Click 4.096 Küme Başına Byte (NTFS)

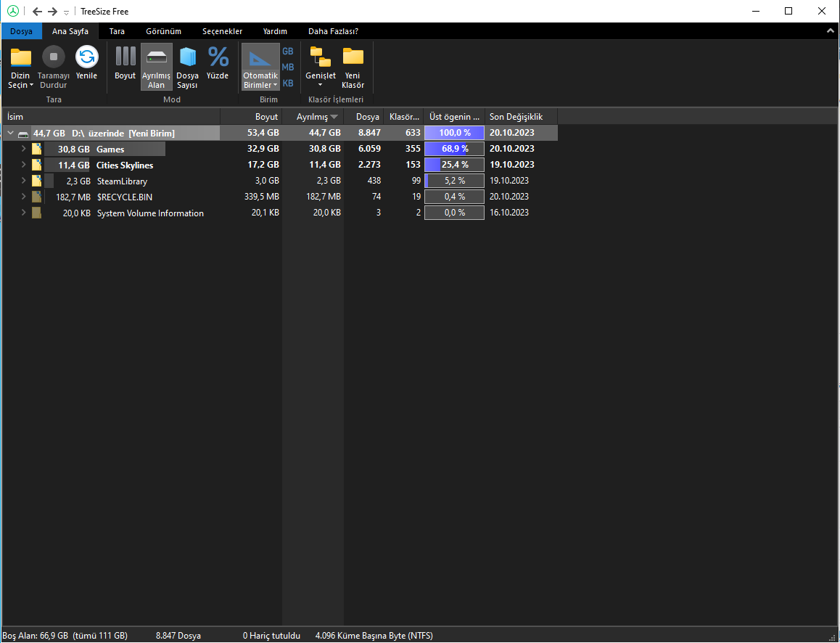click(x=374, y=636)
